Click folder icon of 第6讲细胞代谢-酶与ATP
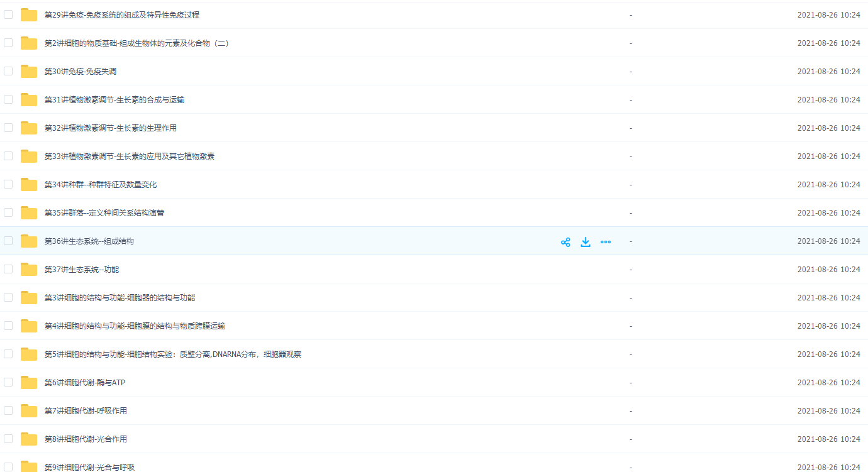The image size is (868, 472). pyautogui.click(x=29, y=383)
